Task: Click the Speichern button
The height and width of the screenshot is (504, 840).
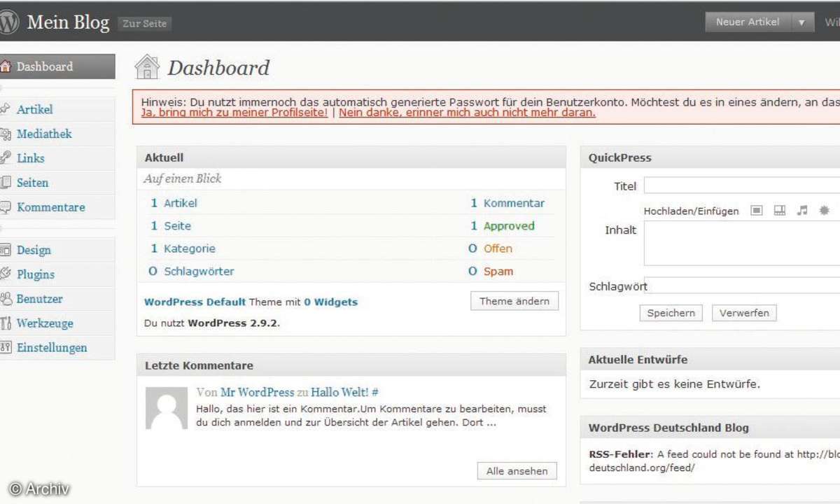Action: (x=671, y=313)
